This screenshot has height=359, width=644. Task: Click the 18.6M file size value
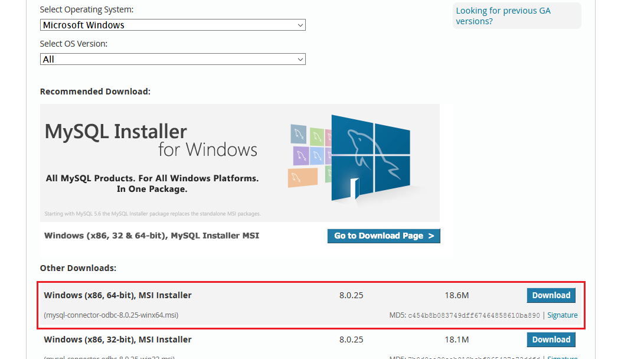coord(456,295)
